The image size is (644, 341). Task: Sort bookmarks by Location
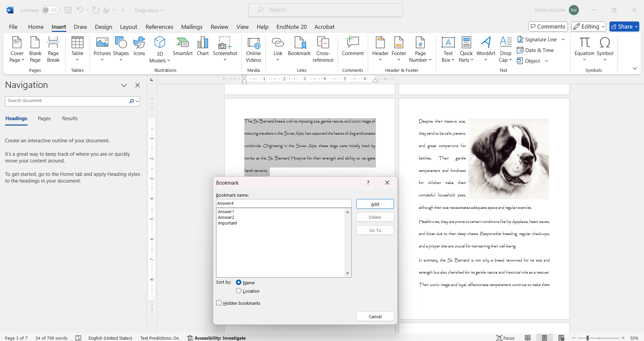(238, 291)
